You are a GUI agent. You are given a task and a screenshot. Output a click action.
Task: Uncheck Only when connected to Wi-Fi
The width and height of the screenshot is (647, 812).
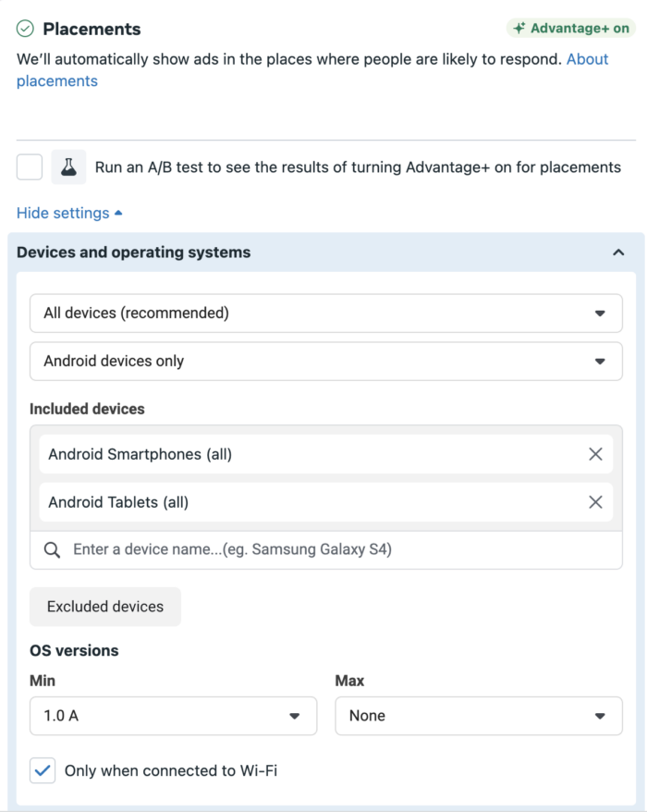pyautogui.click(x=43, y=770)
